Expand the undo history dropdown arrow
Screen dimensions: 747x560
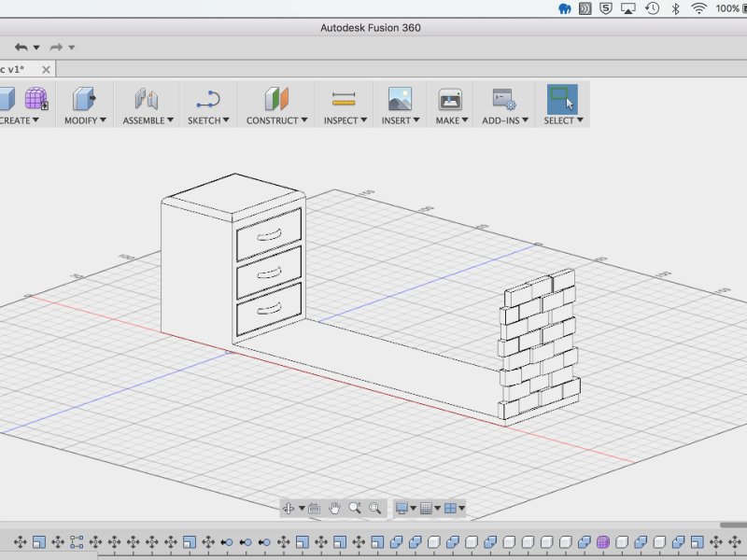(36, 48)
